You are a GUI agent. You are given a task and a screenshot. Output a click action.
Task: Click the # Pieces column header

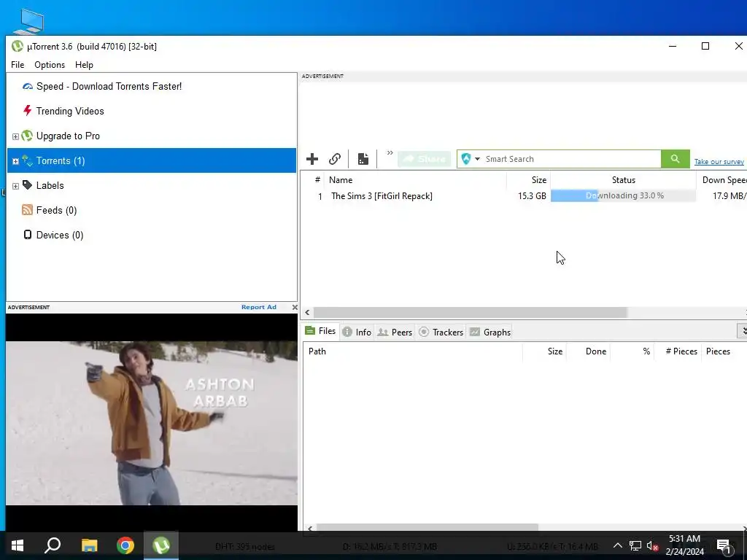tap(677, 351)
